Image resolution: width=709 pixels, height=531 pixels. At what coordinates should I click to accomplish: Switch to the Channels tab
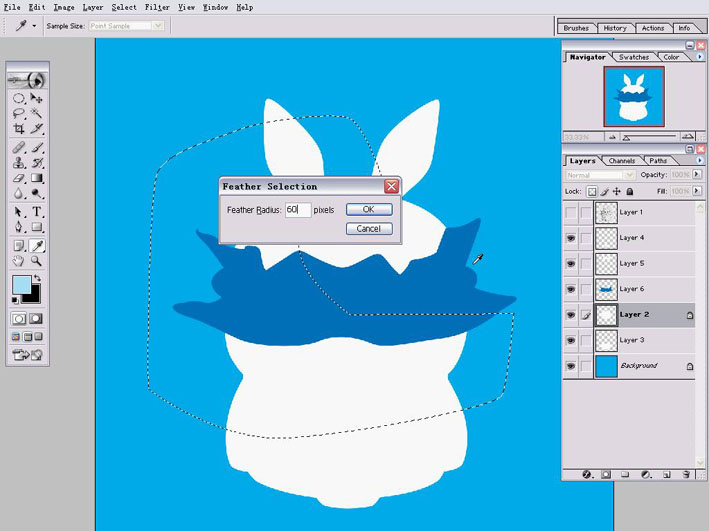[x=622, y=161]
